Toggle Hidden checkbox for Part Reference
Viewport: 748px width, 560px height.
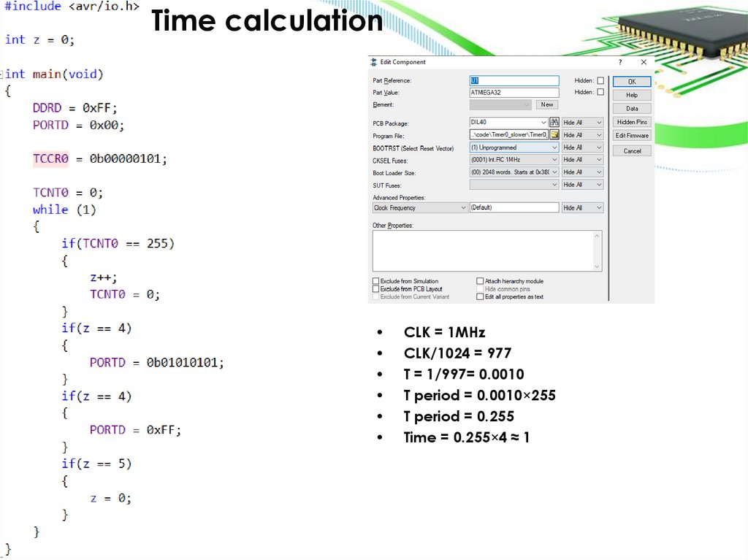tap(600, 80)
